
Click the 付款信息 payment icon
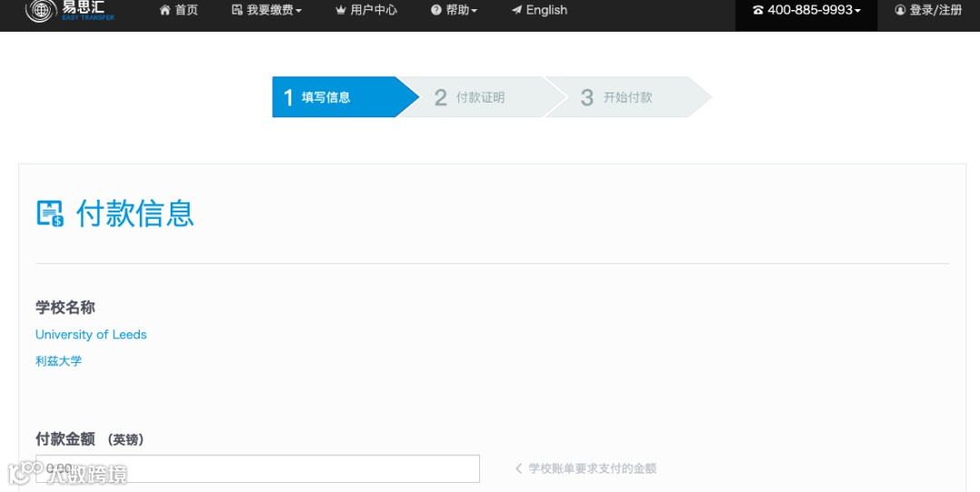tap(50, 214)
